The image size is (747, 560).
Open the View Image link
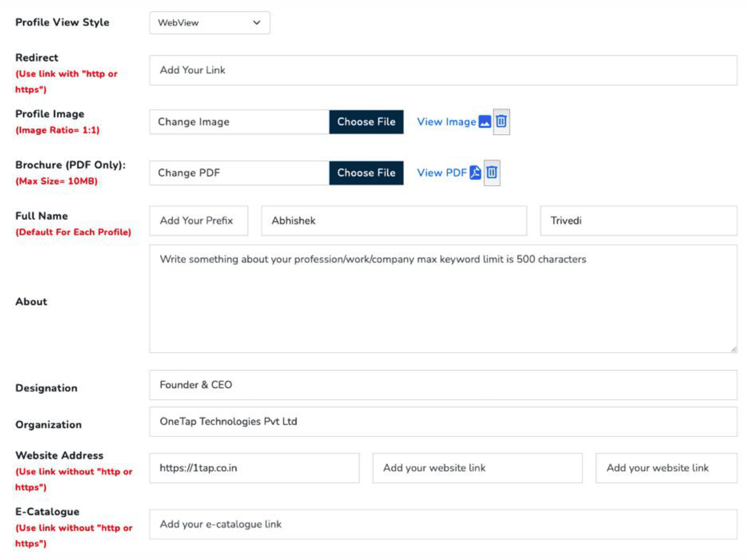coord(446,122)
